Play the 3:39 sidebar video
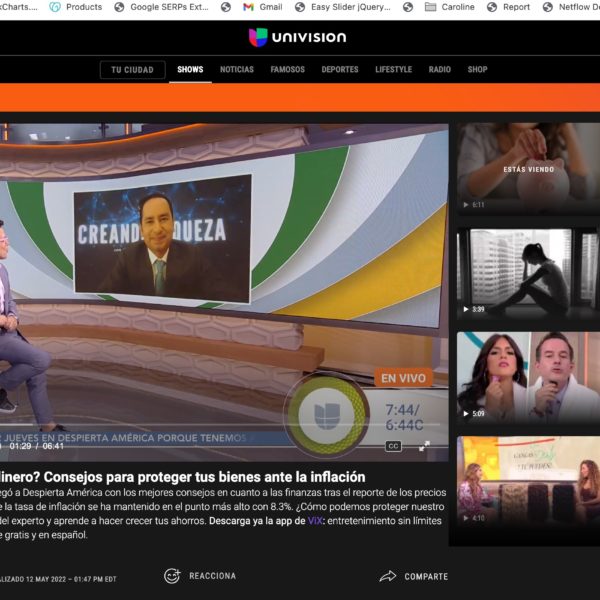 pyautogui.click(x=528, y=274)
